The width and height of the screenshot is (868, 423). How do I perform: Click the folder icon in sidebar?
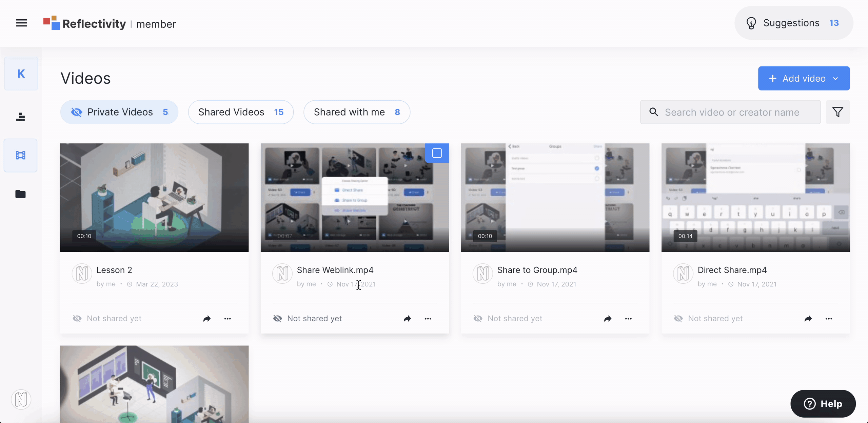pyautogui.click(x=20, y=194)
